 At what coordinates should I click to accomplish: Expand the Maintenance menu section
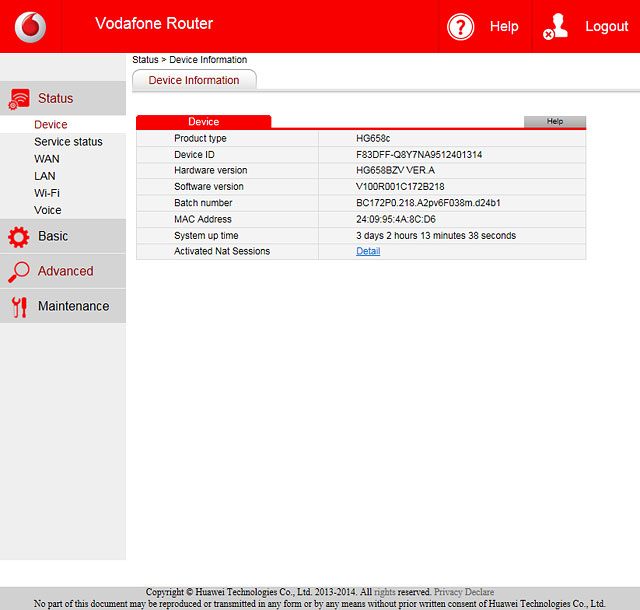pyautogui.click(x=73, y=306)
